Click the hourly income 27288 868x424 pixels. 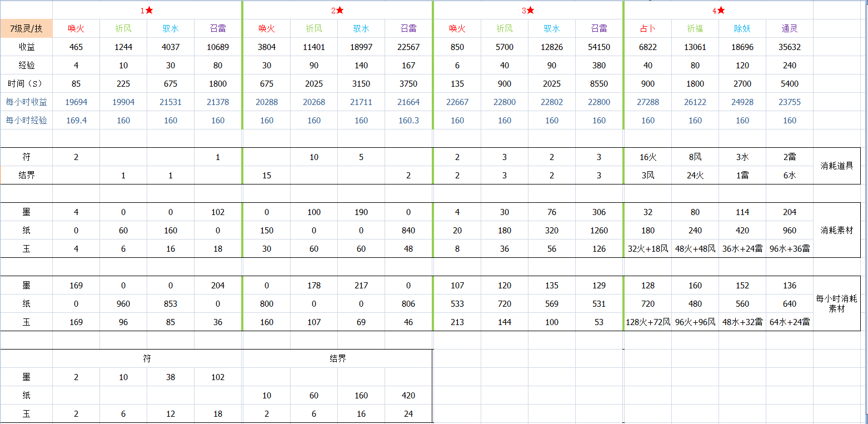point(648,102)
